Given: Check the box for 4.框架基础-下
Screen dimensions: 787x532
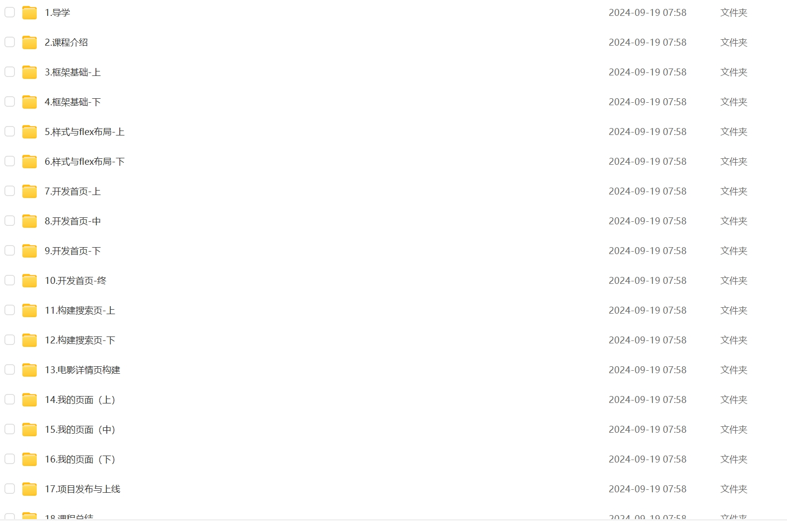Looking at the screenshot, I should coord(10,102).
